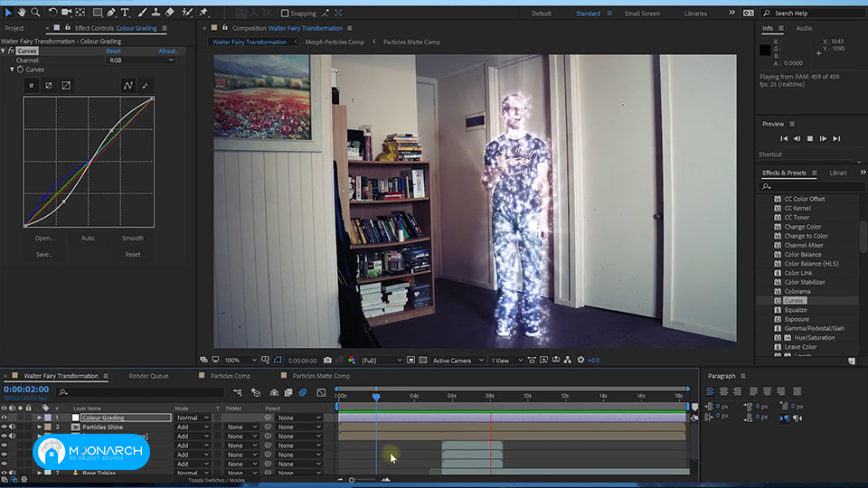The width and height of the screenshot is (868, 488).
Task: Set the largest Curves graph size
Action: [x=66, y=85]
